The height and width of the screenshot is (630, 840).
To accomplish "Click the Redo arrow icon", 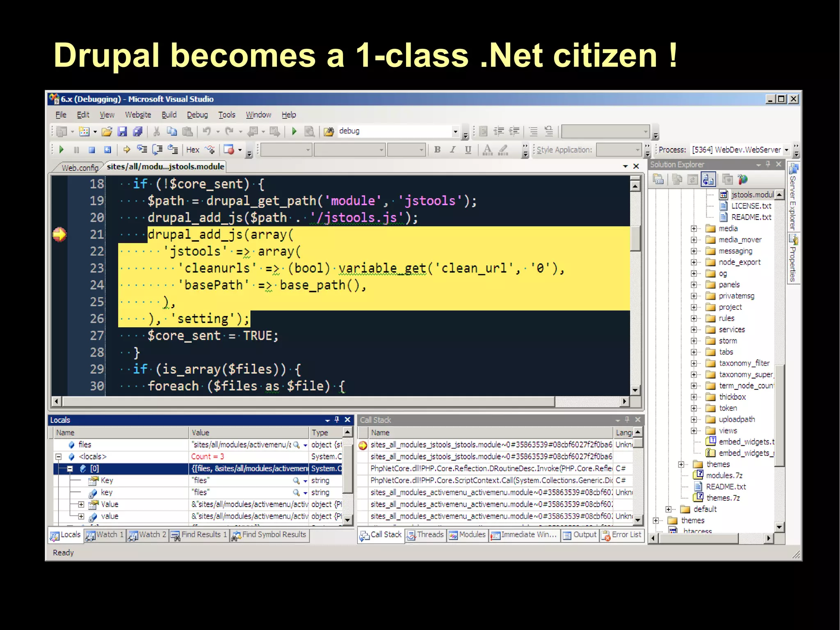I will pyautogui.click(x=229, y=131).
